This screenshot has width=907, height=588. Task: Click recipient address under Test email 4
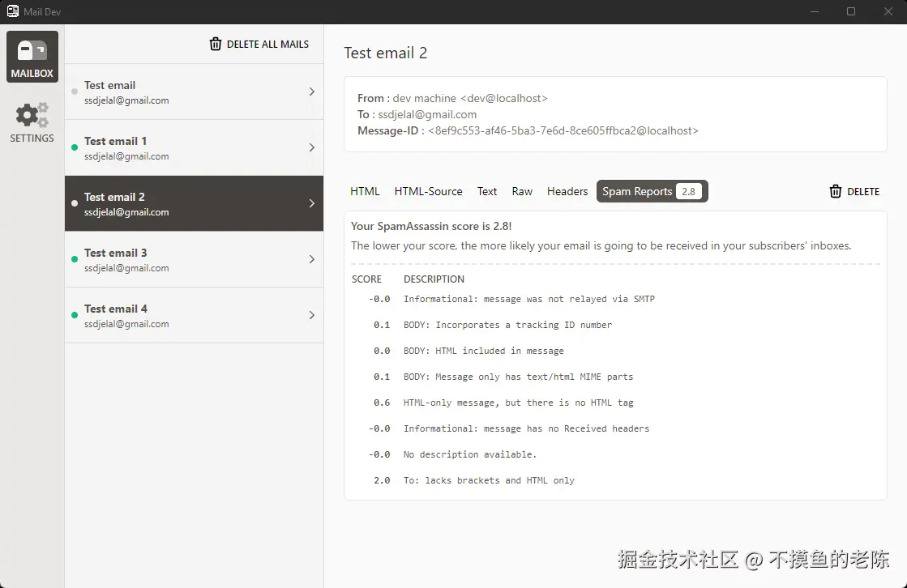[126, 324]
